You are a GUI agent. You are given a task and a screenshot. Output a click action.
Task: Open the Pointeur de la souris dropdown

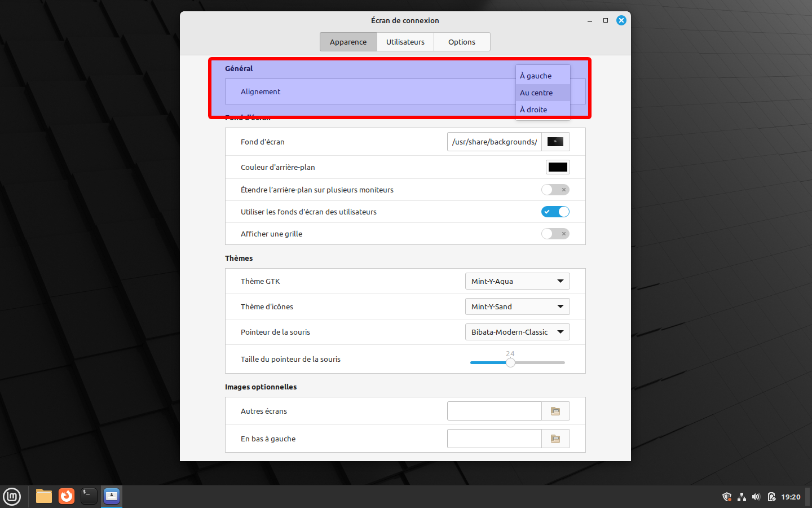pyautogui.click(x=517, y=332)
